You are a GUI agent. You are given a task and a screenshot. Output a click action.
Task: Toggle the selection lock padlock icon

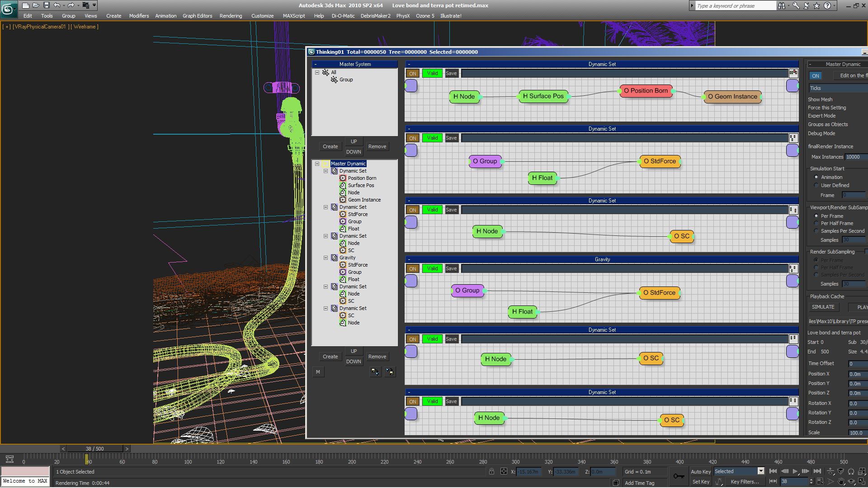[491, 472]
